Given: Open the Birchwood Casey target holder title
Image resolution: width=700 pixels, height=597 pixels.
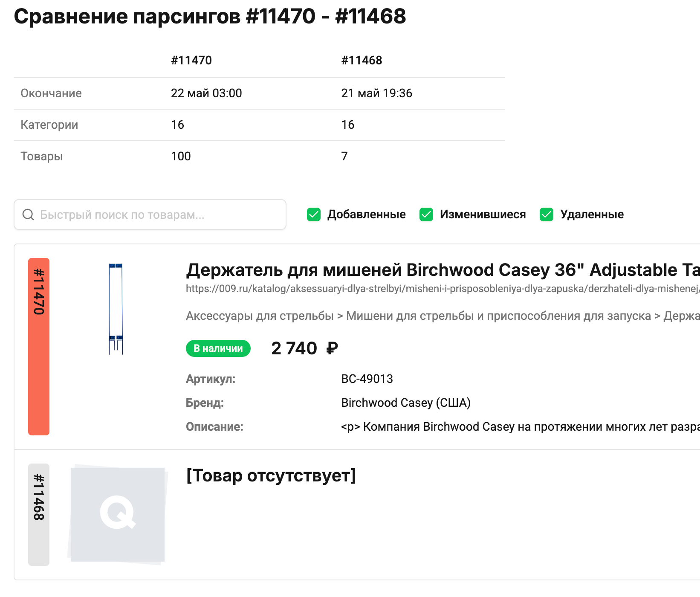Looking at the screenshot, I should 443,270.
